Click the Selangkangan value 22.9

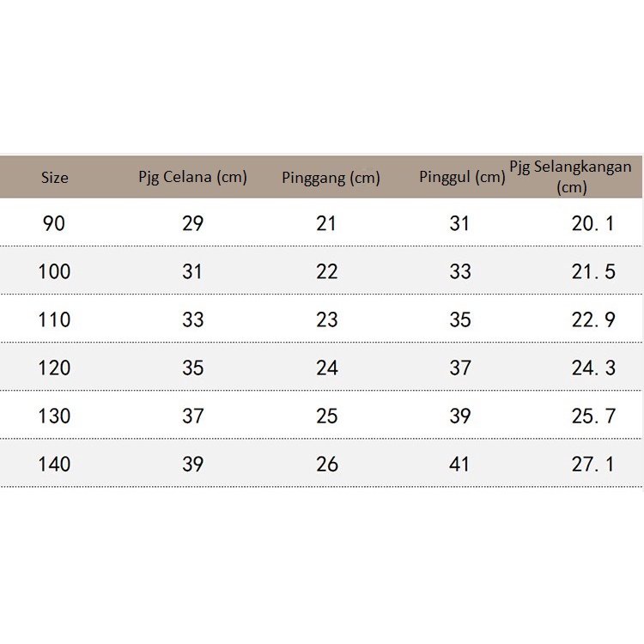(593, 319)
